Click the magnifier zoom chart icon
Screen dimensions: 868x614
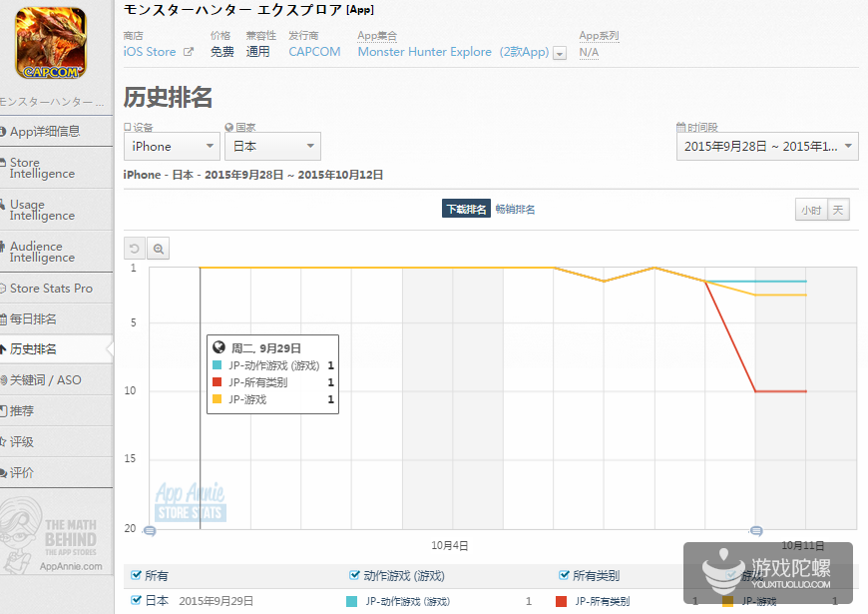click(158, 249)
